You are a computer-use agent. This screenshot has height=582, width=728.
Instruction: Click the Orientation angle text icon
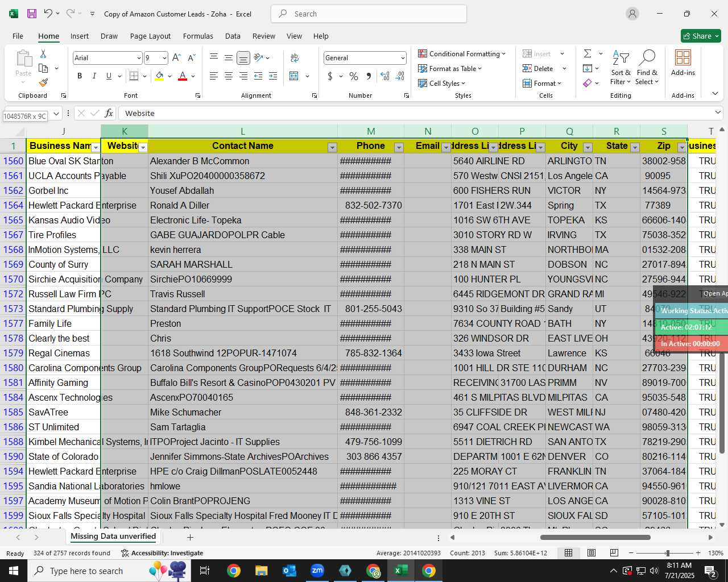coord(258,58)
